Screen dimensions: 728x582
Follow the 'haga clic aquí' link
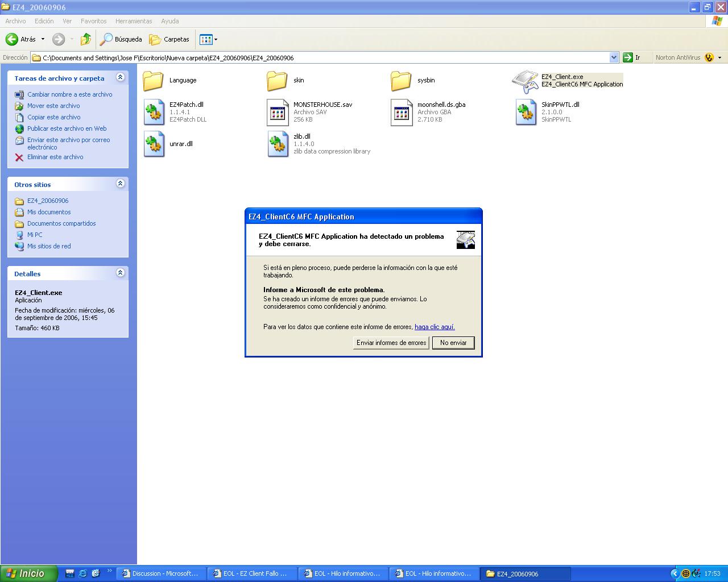[x=435, y=327]
